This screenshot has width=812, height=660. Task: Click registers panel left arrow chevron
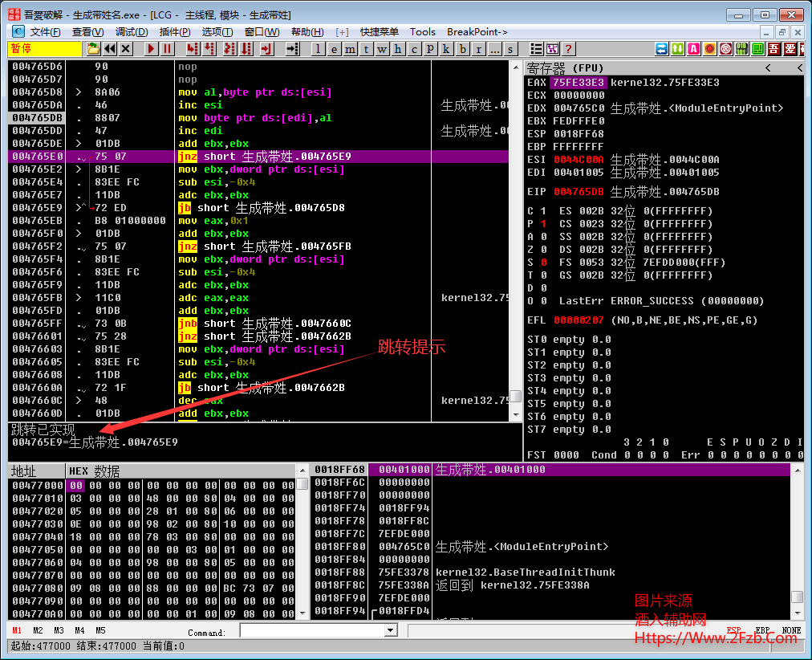click(768, 68)
